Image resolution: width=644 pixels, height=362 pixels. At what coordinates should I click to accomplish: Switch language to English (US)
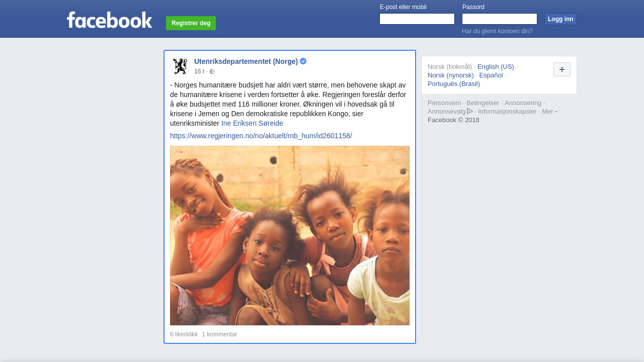pyautogui.click(x=496, y=66)
